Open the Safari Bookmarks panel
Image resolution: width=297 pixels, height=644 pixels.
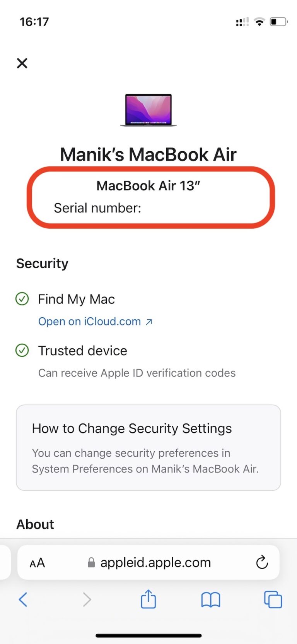pos(211,599)
